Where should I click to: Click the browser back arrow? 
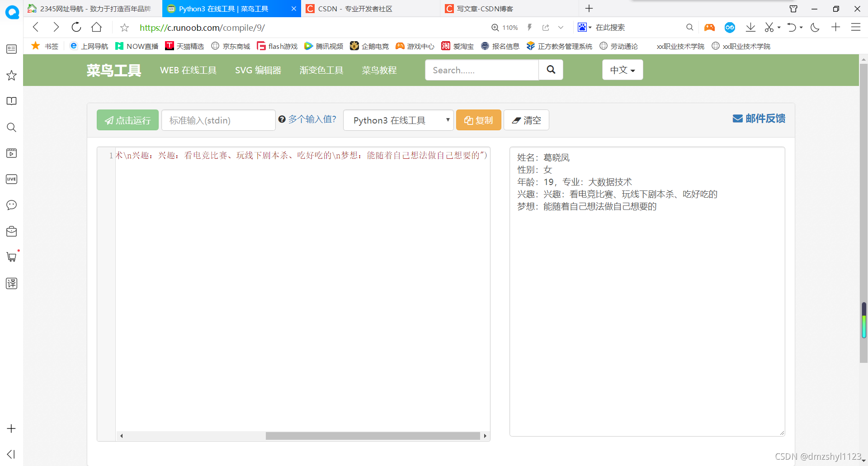[x=36, y=27]
